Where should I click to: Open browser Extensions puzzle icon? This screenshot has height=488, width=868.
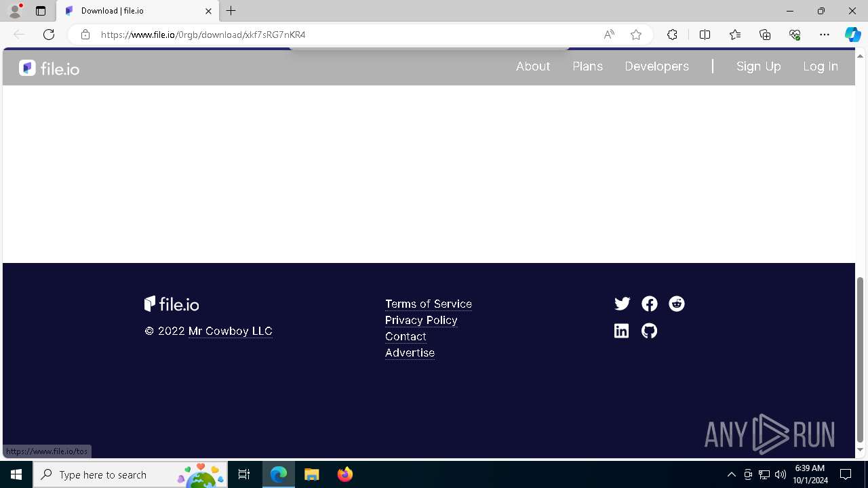click(672, 35)
